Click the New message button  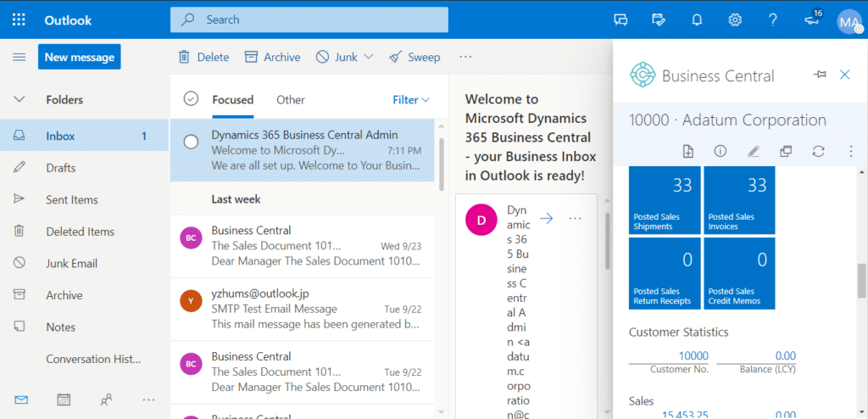[79, 57]
